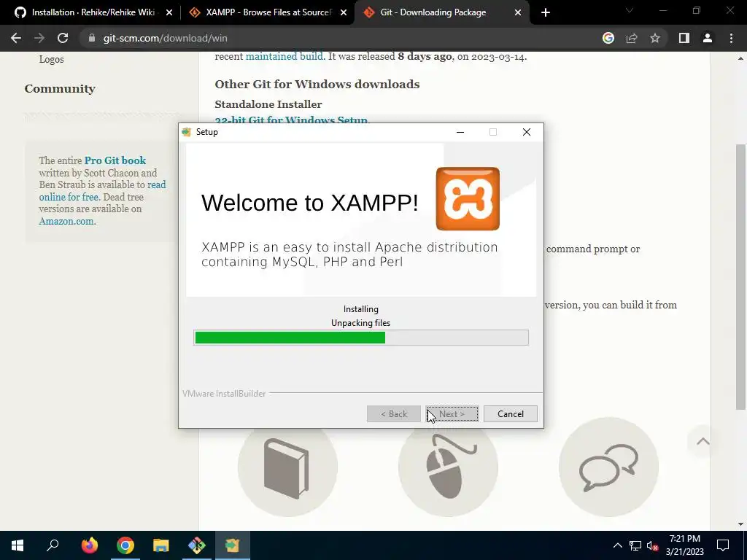Open the taskbar clock and date

[684, 545]
